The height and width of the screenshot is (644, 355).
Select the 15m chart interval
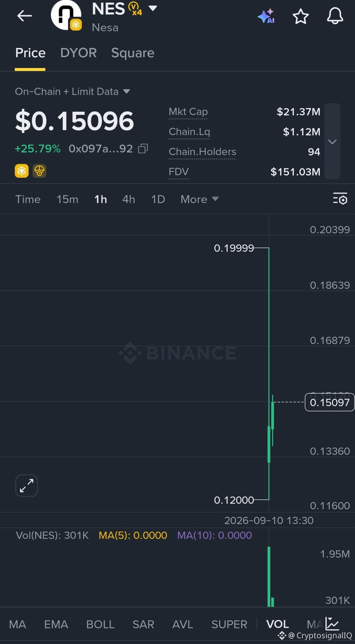[x=67, y=199]
